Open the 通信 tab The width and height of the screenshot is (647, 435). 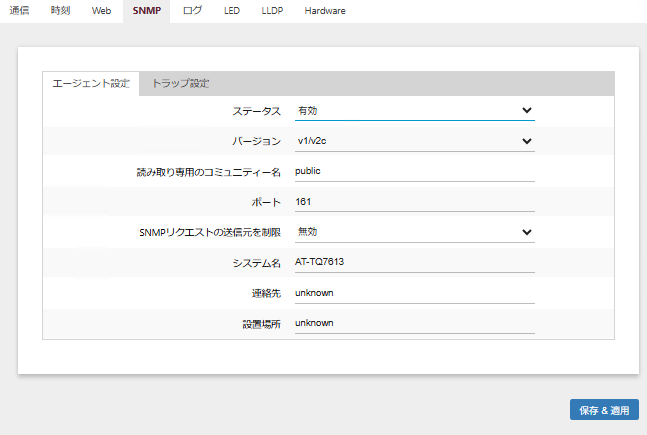pos(19,11)
